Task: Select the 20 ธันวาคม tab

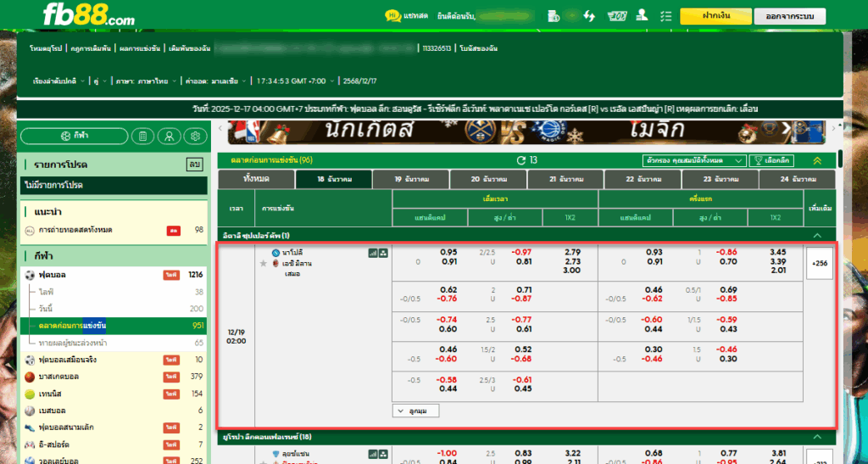Action: click(x=487, y=179)
